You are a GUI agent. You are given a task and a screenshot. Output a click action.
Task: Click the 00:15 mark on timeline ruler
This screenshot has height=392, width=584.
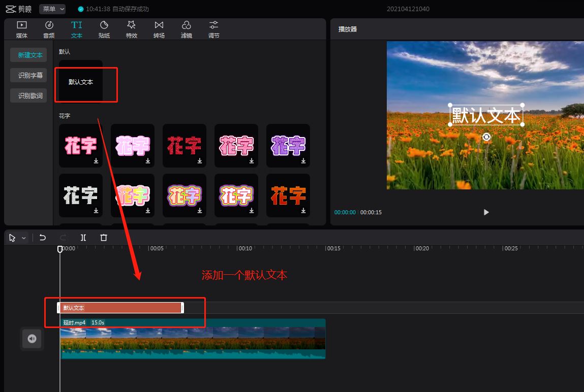click(333, 248)
